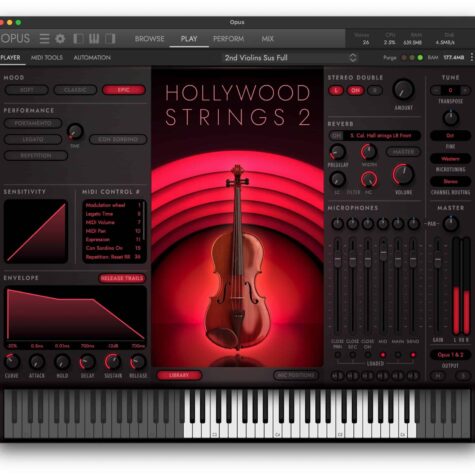
Task: Toggle Stereo Double ON button
Action: (x=355, y=90)
